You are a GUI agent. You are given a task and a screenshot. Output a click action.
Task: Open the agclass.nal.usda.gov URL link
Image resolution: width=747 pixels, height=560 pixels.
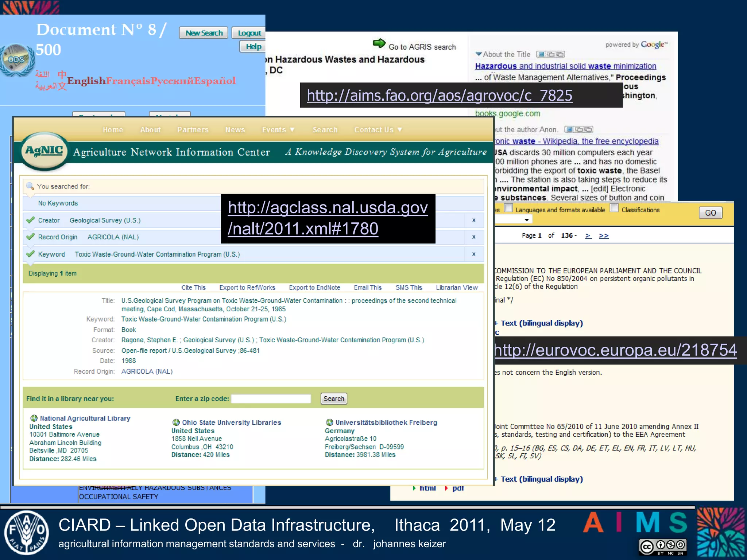click(x=328, y=218)
